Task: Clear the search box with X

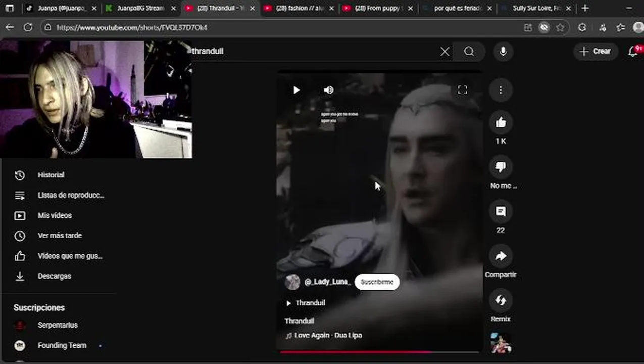Action: coord(444,52)
